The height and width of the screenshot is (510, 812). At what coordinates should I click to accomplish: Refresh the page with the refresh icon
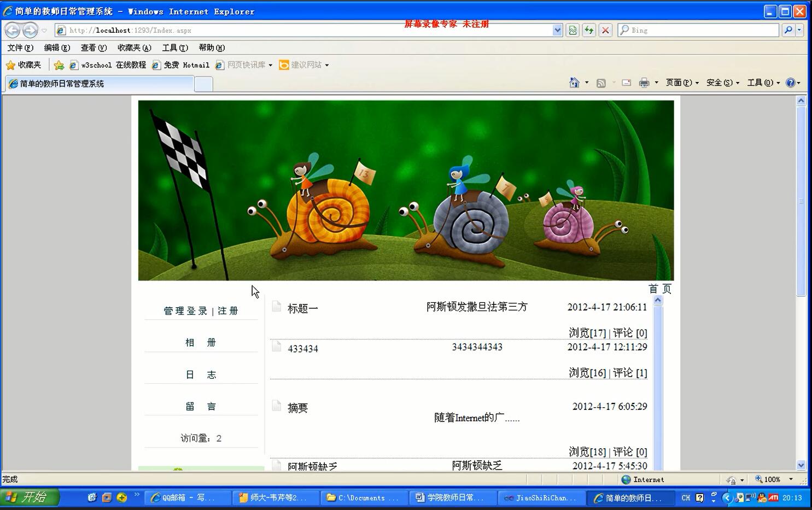(589, 31)
